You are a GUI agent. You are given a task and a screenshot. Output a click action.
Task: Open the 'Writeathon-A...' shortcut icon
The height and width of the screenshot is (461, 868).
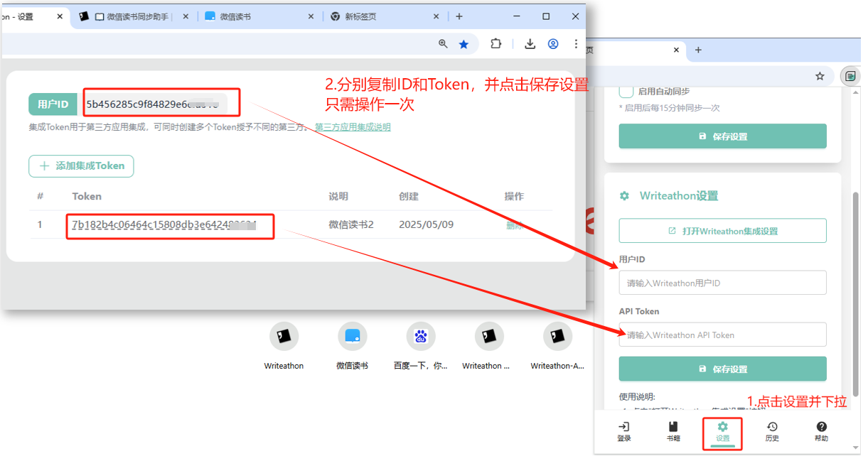[557, 336]
